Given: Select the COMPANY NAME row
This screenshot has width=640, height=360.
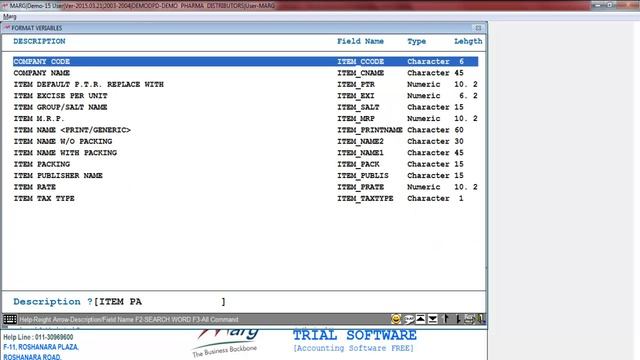Looking at the screenshot, I should (245, 73).
